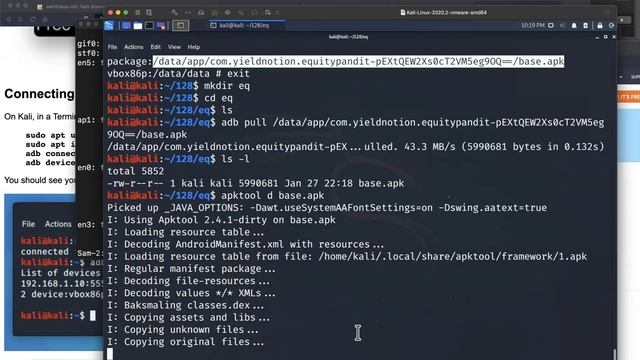
Task: Launch the terminal emulator panel icon
Action: tap(149, 25)
